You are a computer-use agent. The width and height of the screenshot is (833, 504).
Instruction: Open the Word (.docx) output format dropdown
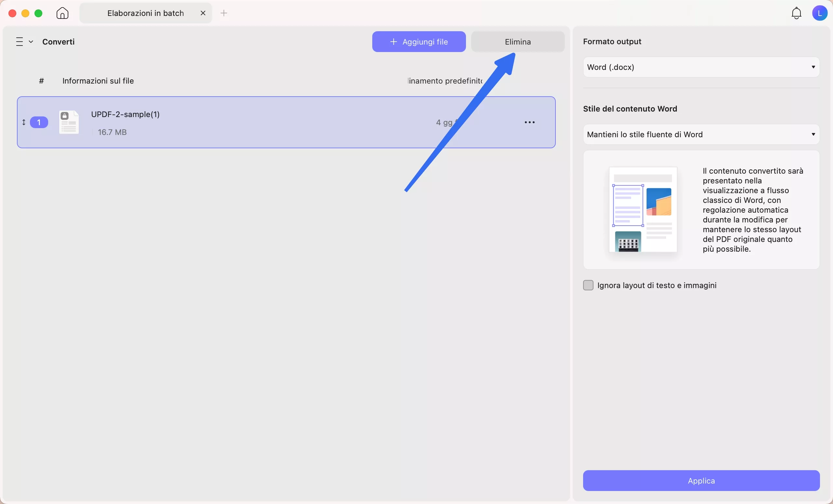pyautogui.click(x=701, y=67)
